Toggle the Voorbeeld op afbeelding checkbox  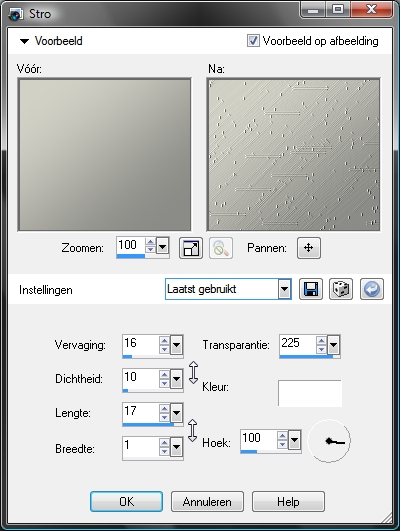[x=253, y=41]
